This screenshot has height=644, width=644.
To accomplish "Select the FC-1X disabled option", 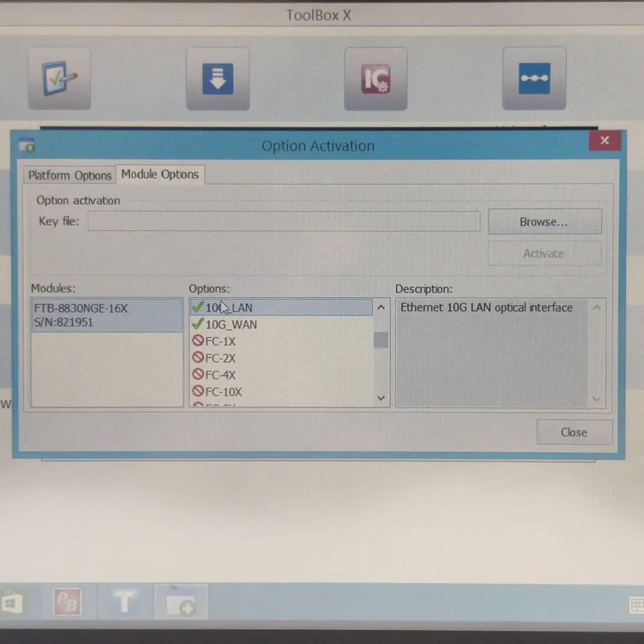I will (x=220, y=341).
